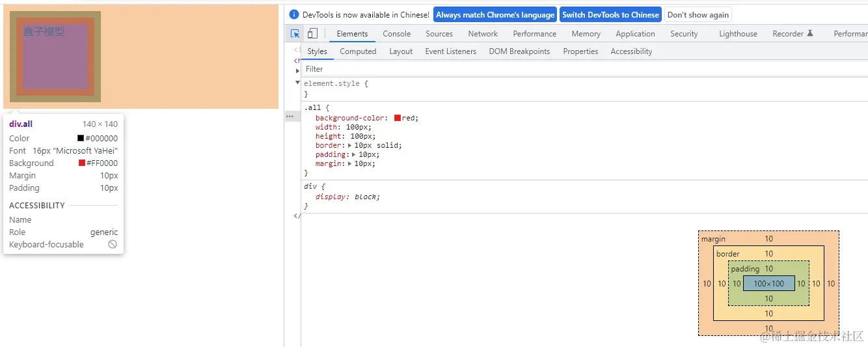Click the div.all heading in tooltip
Viewport: 868px width, 347px height.
point(21,124)
